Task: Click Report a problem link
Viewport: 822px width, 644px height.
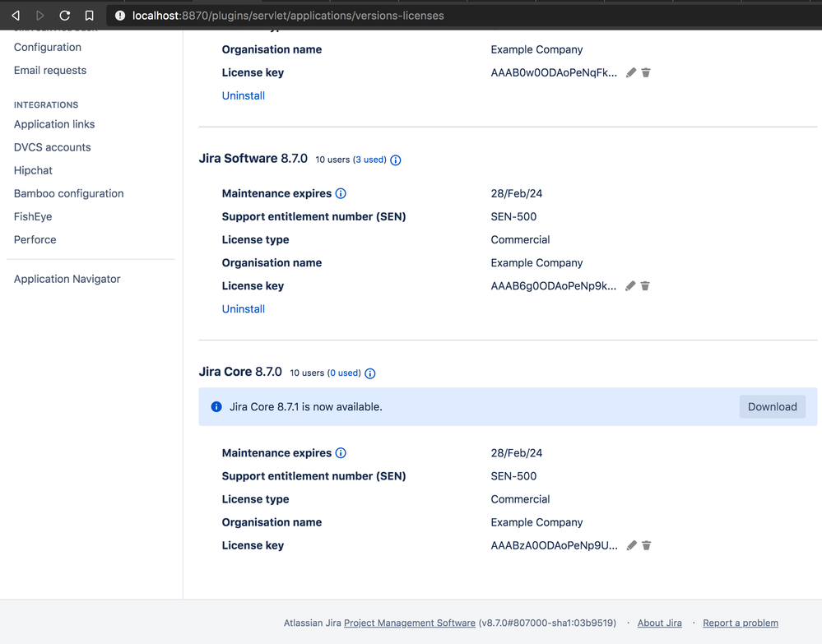Action: click(x=741, y=623)
